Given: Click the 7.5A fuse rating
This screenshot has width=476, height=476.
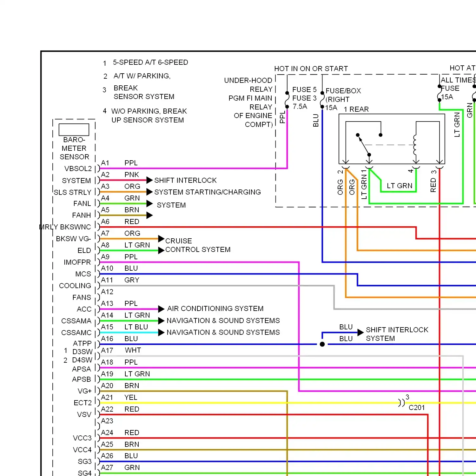Looking at the screenshot, I should (300, 107).
